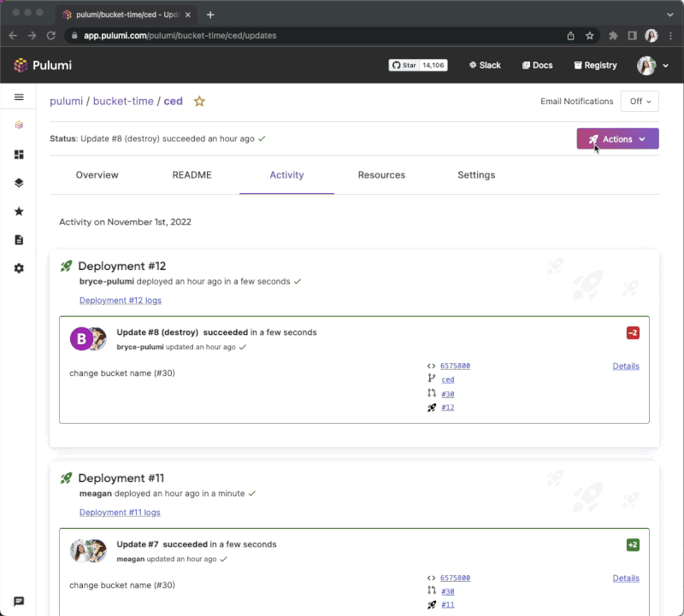Image resolution: width=684 pixels, height=616 pixels.
Task: Click the Deployment #12 rocket icon
Action: click(66, 266)
